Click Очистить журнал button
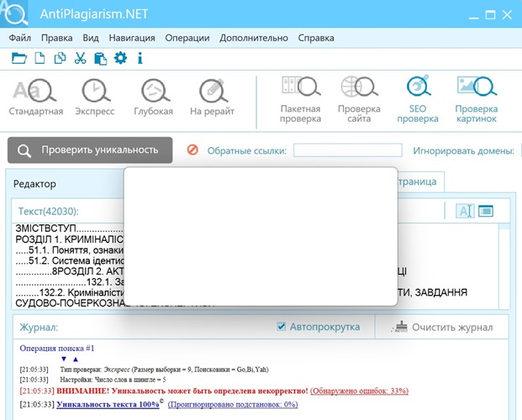The width and height of the screenshot is (522, 420). point(442,327)
